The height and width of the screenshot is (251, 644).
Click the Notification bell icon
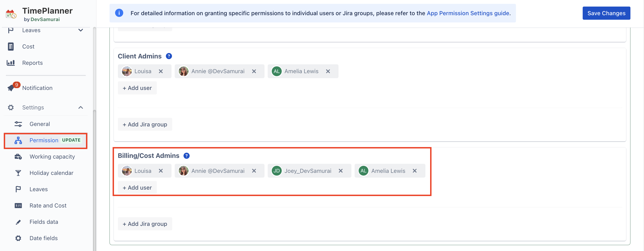(x=11, y=88)
